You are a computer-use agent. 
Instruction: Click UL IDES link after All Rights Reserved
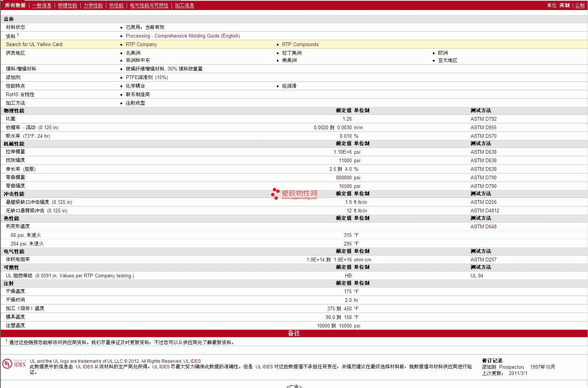tap(192, 361)
